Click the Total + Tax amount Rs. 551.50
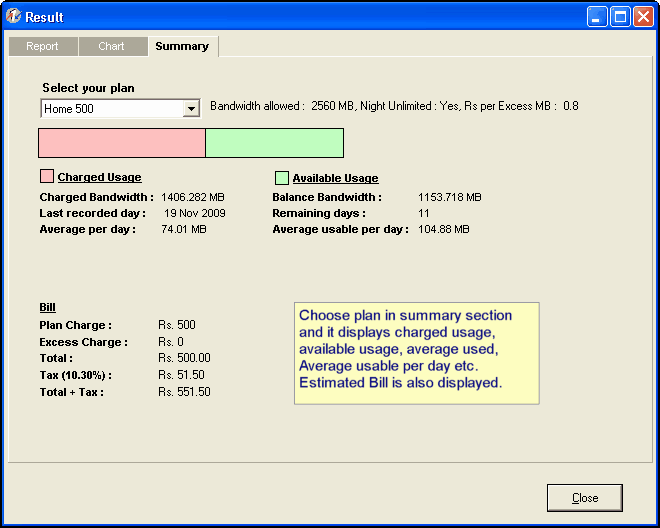 click(184, 392)
